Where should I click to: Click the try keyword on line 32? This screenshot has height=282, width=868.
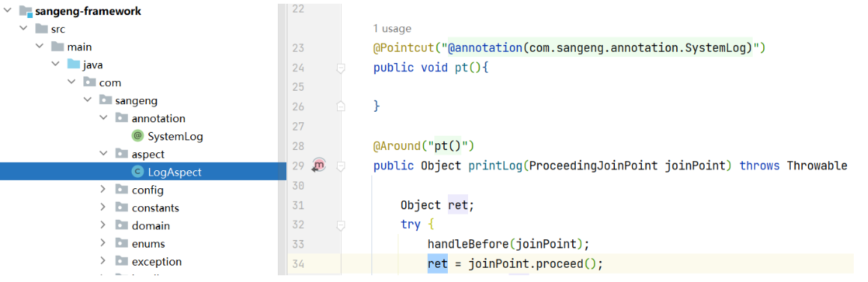tap(410, 225)
